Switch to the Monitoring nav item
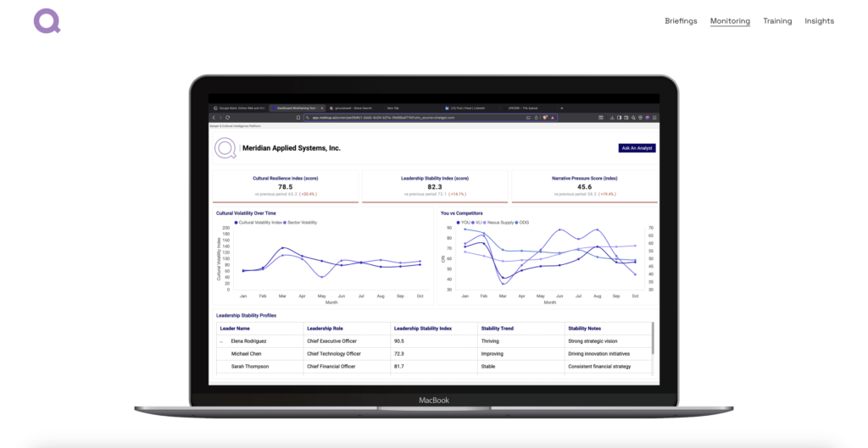868x448 pixels. coord(730,21)
